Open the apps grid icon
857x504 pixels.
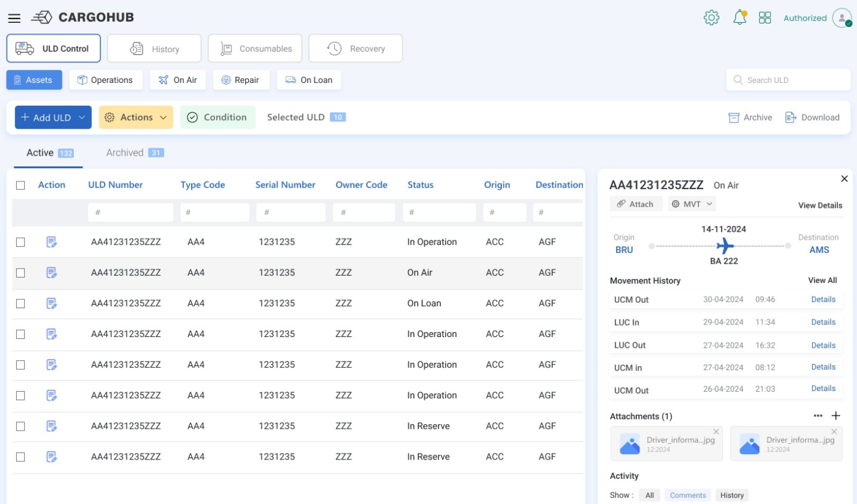pyautogui.click(x=764, y=18)
